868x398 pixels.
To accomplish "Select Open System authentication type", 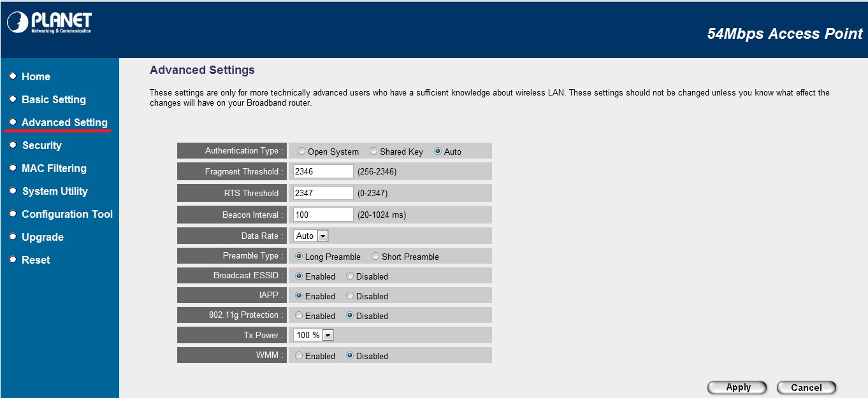I will (x=301, y=152).
